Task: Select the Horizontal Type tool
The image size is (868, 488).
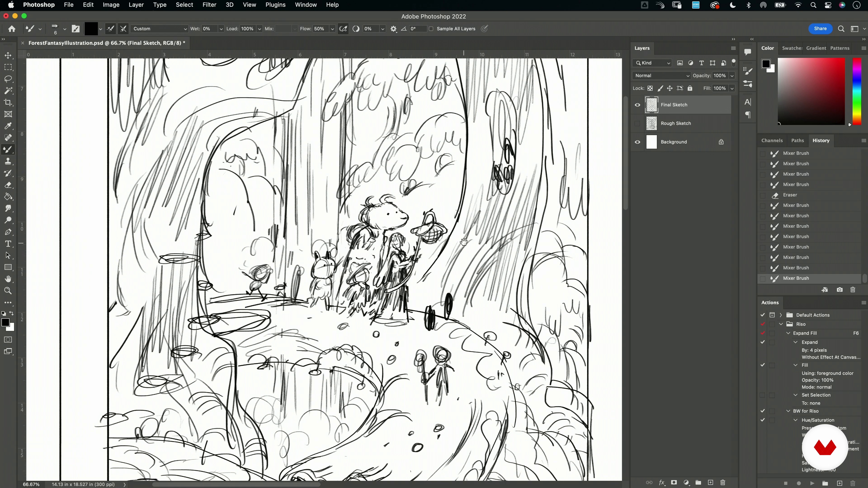Action: (x=8, y=244)
